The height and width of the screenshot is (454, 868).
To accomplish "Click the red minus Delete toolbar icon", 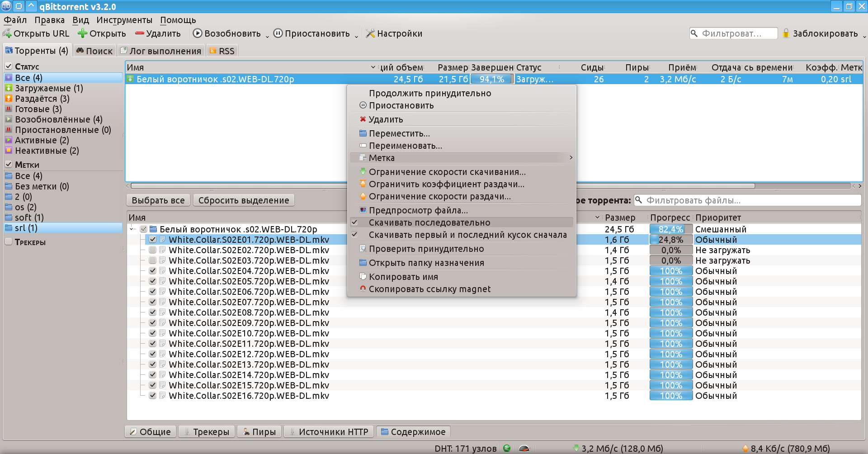I will 140,33.
